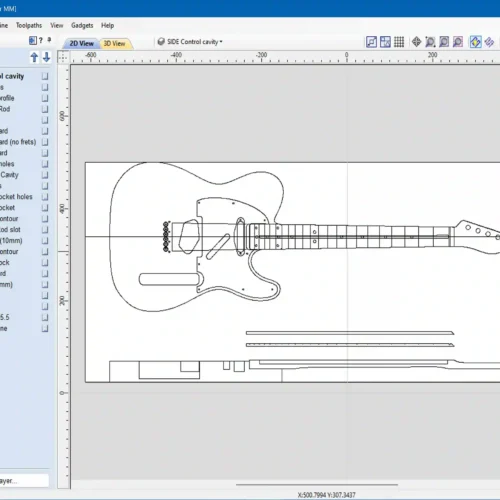
Task: Toggle the checkbox on the '5.5' layer row
Action: coord(45,317)
